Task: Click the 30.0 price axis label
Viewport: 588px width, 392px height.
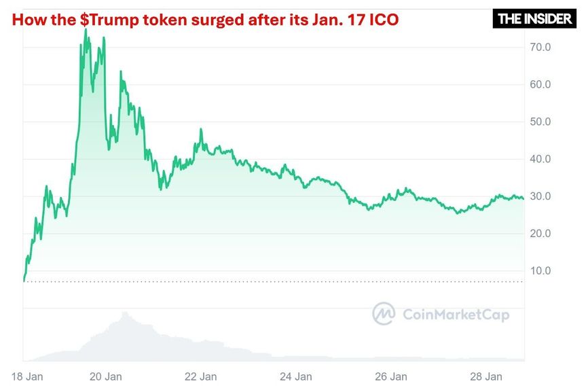Action: tap(540, 196)
